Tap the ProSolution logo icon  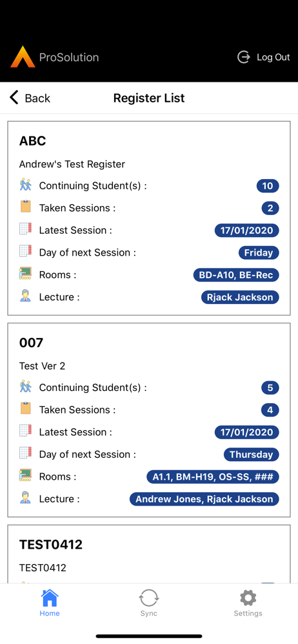23,57
